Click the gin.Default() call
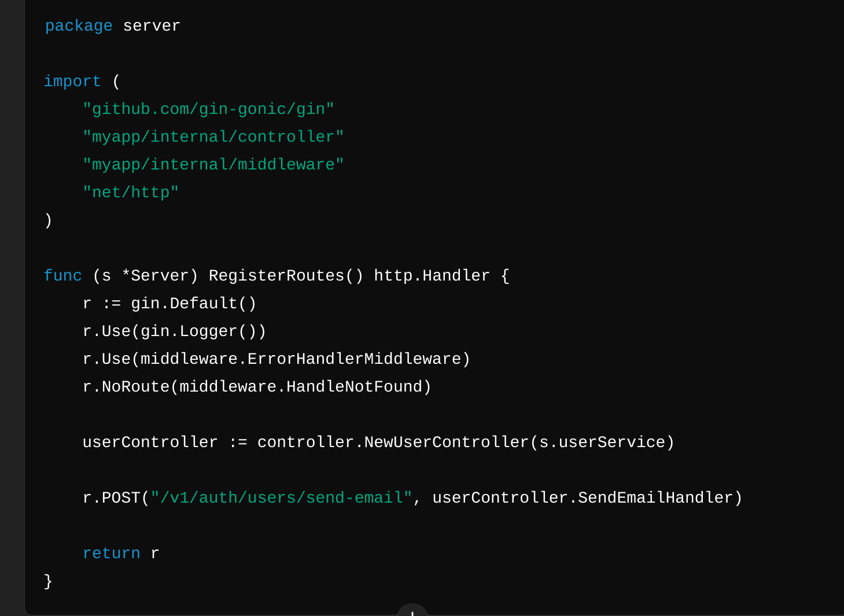Image resolution: width=844 pixels, height=616 pixels. coord(193,304)
